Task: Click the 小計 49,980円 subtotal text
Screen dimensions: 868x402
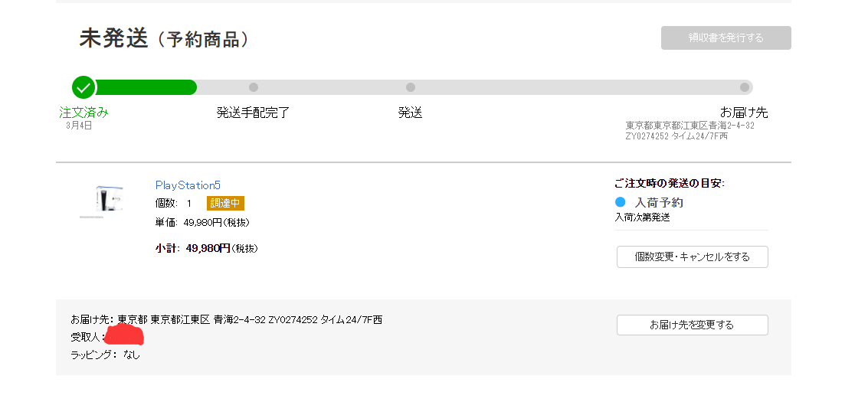Action: click(x=206, y=248)
